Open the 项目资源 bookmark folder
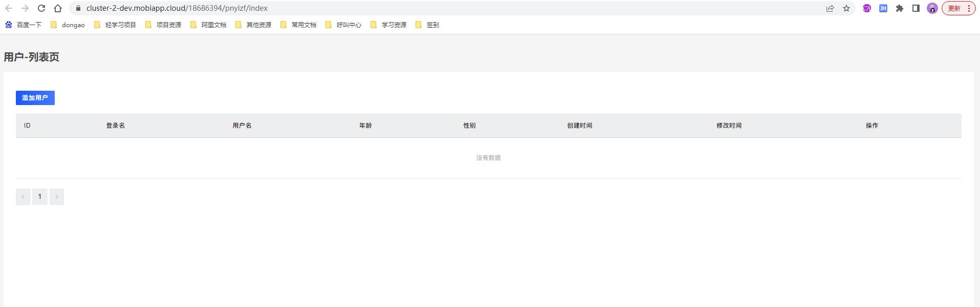The width and height of the screenshot is (980, 307). pos(163,25)
